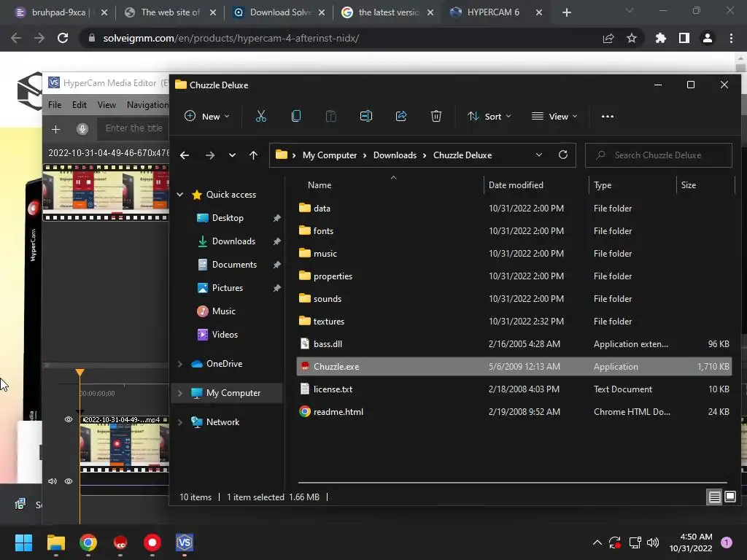Image resolution: width=747 pixels, height=560 pixels.
Task: Open a new Chrome tab
Action: pyautogui.click(x=566, y=12)
